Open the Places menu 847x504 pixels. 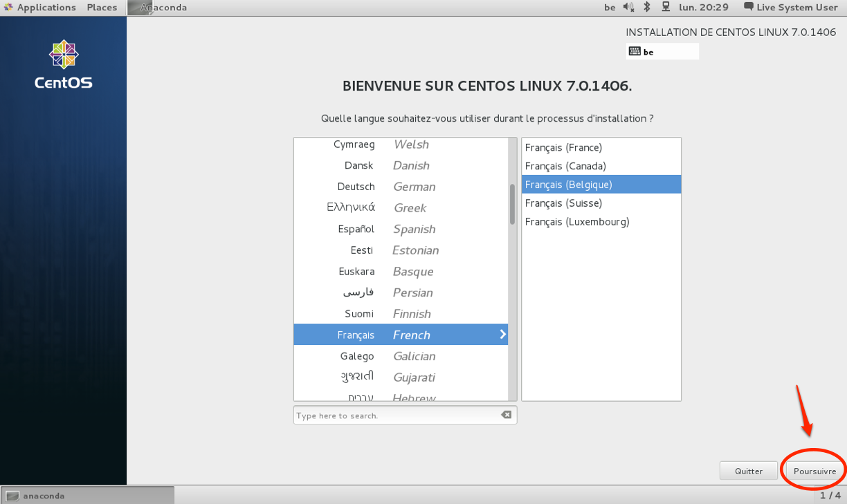click(x=102, y=8)
